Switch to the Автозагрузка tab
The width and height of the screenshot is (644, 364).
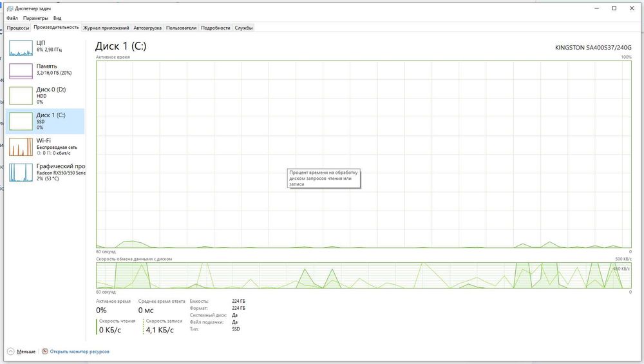[x=147, y=28]
